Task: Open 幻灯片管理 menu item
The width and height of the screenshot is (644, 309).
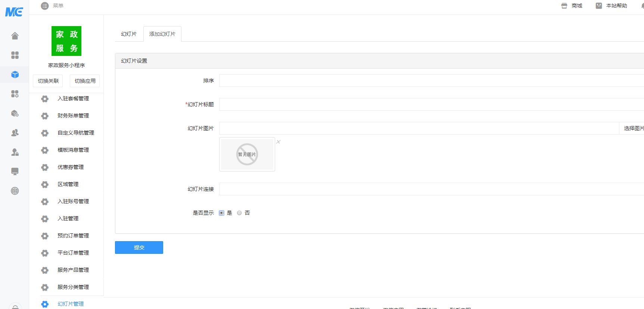Action: pos(71,304)
